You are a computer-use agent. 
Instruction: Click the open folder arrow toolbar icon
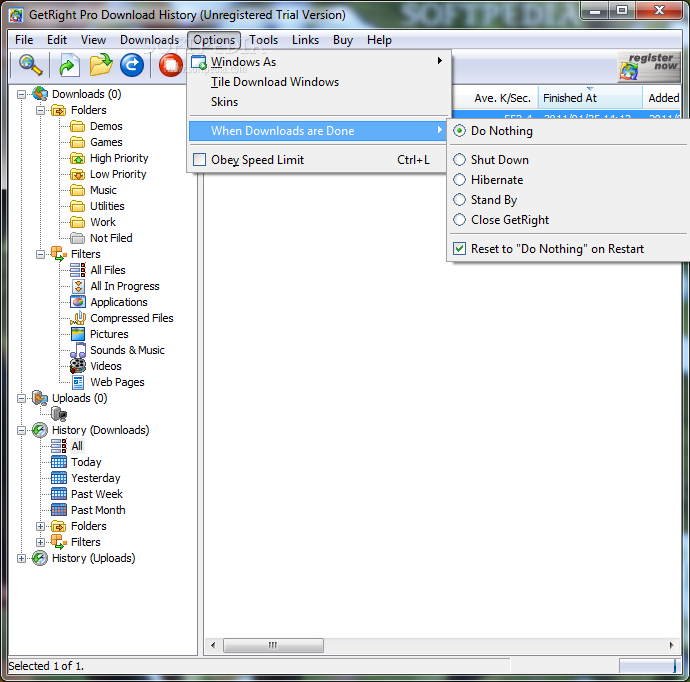click(x=101, y=65)
